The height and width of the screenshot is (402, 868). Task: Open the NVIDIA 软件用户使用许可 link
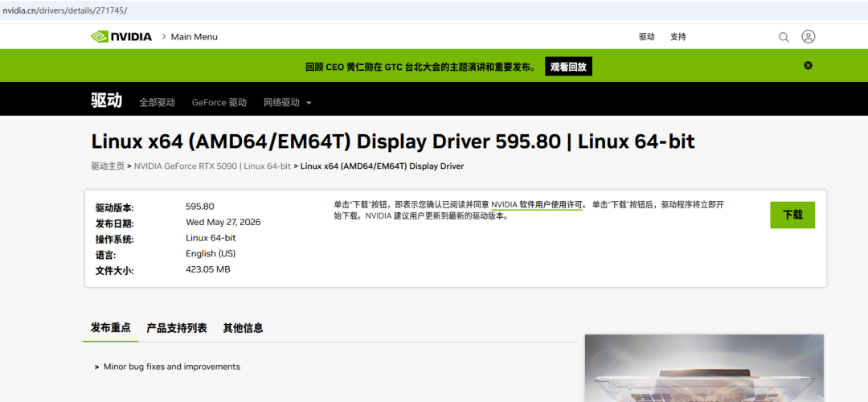(x=536, y=204)
